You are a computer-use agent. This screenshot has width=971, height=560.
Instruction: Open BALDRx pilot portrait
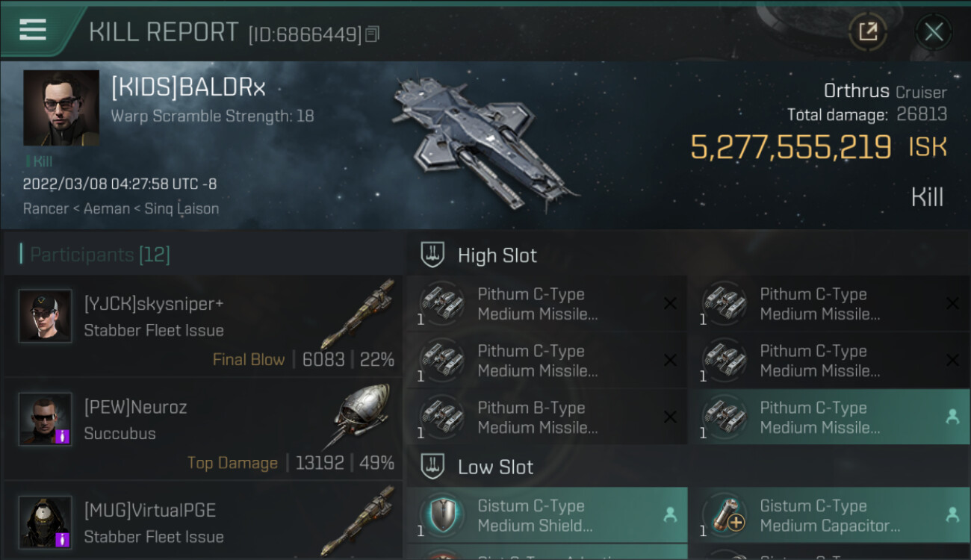(x=61, y=108)
